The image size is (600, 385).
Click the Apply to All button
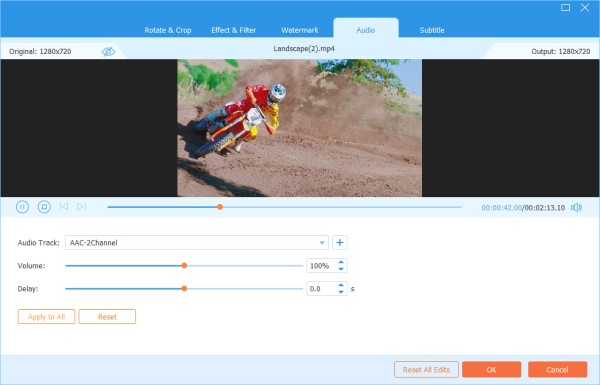[x=46, y=317]
